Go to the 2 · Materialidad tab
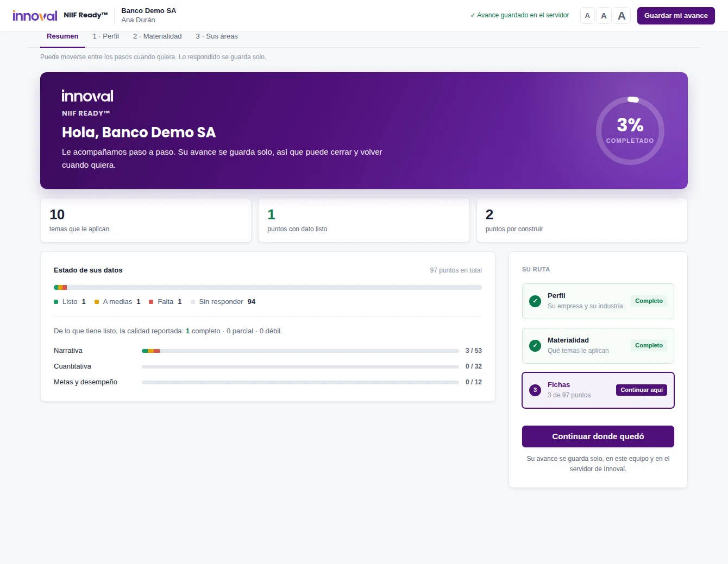The image size is (728, 564). pyautogui.click(x=158, y=36)
